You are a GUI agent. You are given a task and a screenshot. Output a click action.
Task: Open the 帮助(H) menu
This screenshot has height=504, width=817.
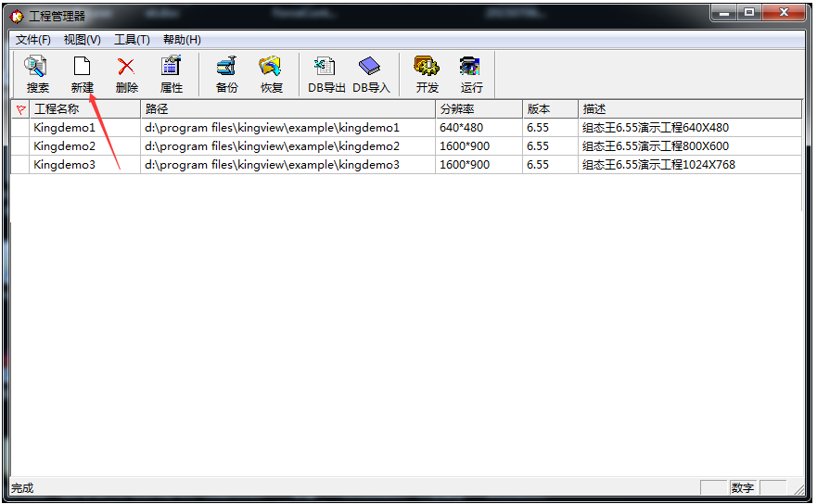pos(182,40)
